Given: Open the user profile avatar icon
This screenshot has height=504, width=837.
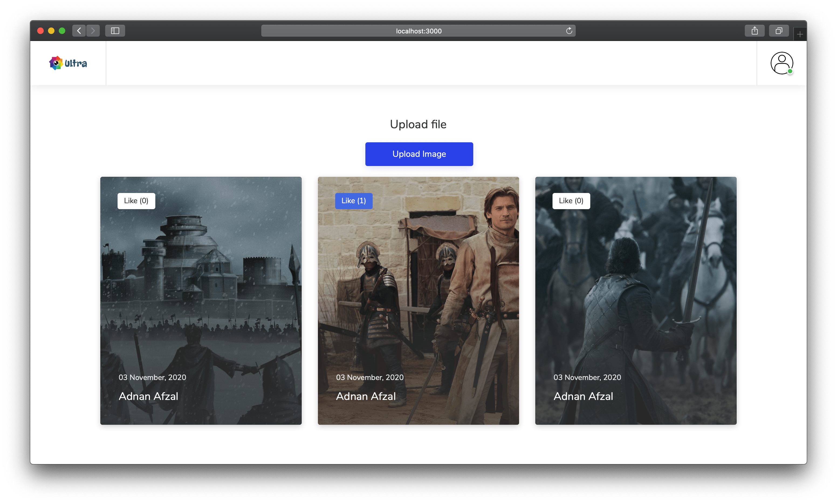Looking at the screenshot, I should 782,63.
